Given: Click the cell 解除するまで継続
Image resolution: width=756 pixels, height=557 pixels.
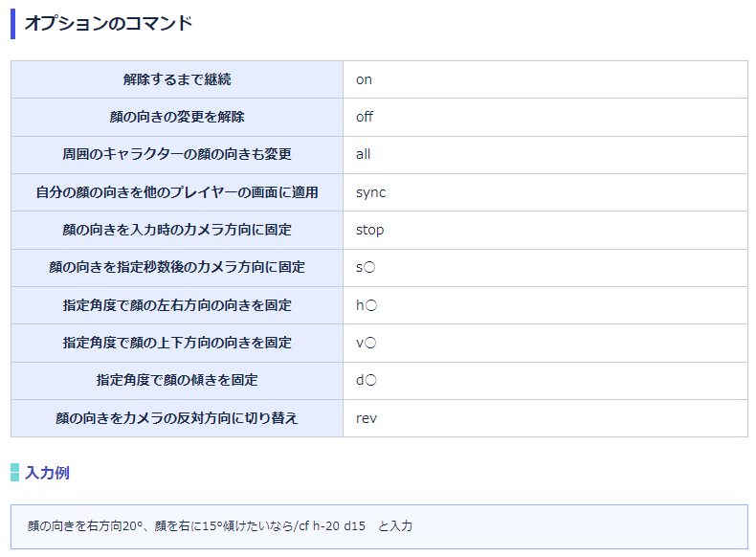Looking at the screenshot, I should [177, 79].
